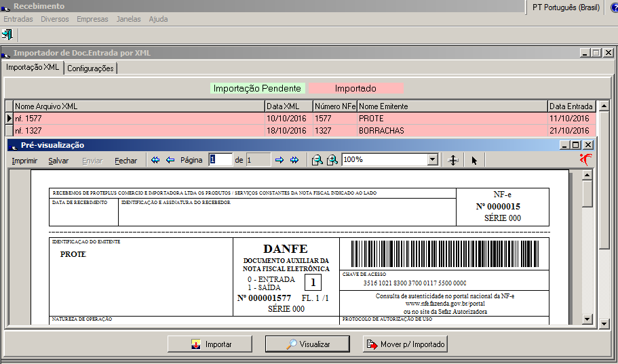
Task: Go to the first preview page
Action: point(155,160)
